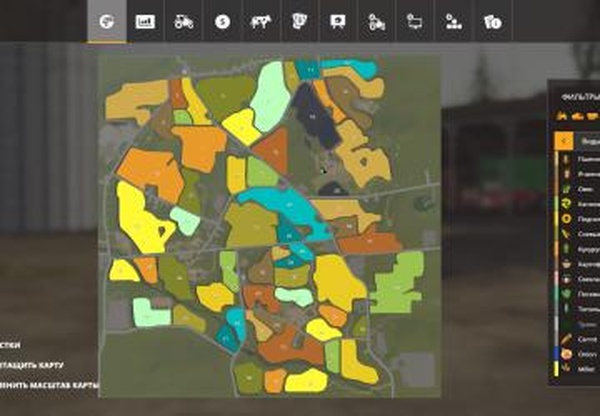Click the blue color bar beside the cotton entry
The image size is (600, 416).
tap(557, 354)
